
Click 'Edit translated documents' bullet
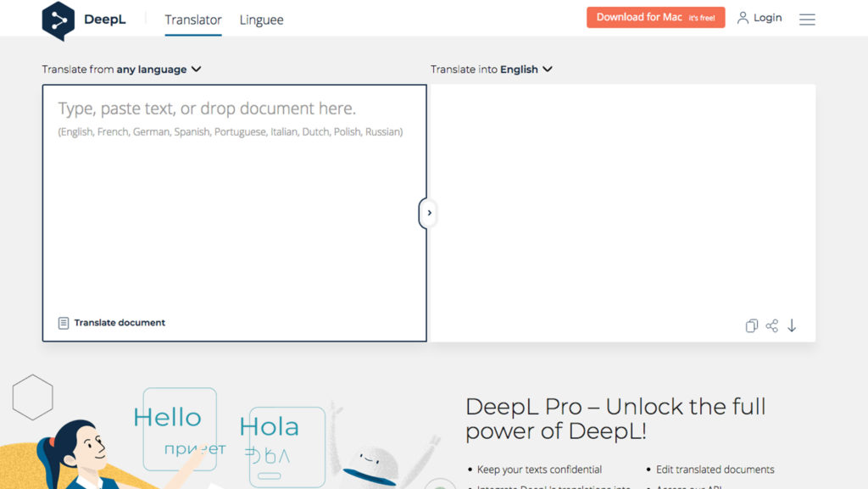coord(715,470)
